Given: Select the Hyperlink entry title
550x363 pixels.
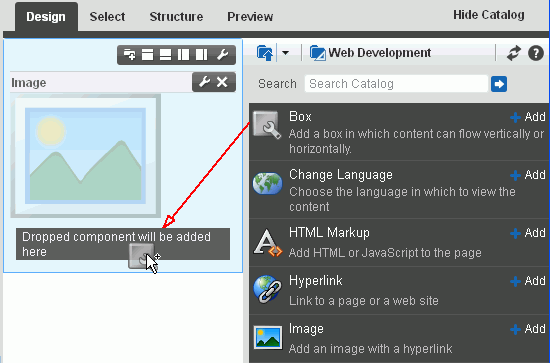Looking at the screenshot, I should click(x=316, y=281).
